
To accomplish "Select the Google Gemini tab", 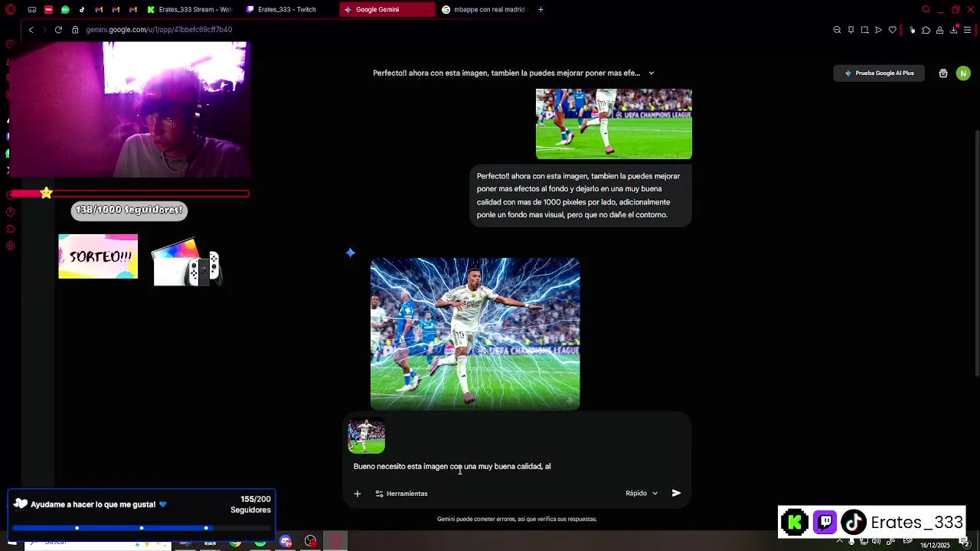I will 387,9.
